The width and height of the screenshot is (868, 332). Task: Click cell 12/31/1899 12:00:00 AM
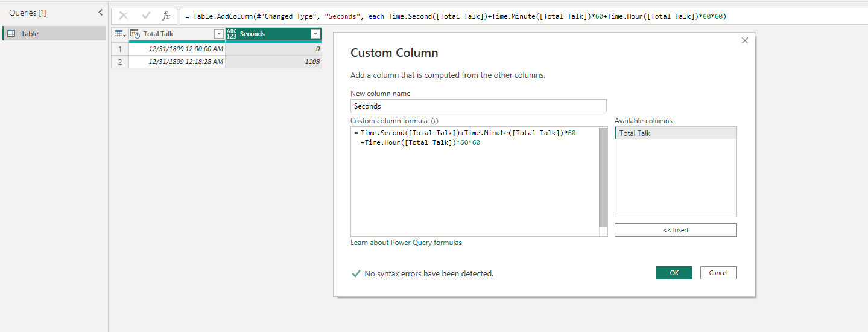click(x=177, y=49)
